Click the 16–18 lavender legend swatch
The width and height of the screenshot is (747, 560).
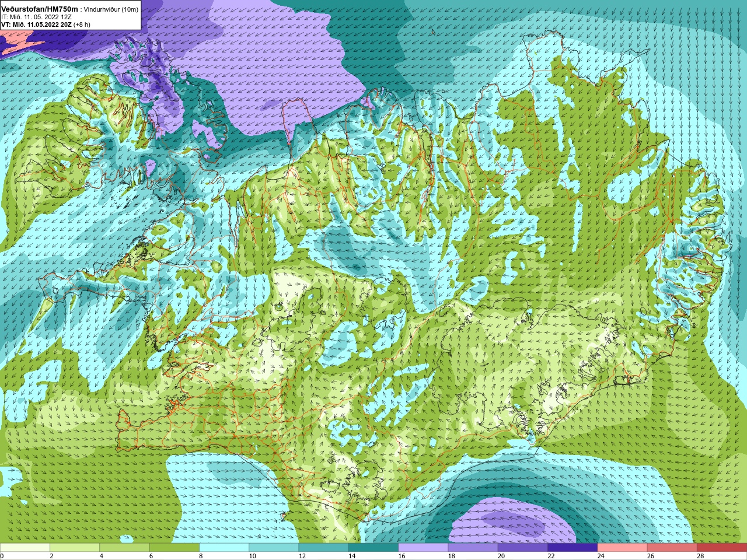[423, 548]
